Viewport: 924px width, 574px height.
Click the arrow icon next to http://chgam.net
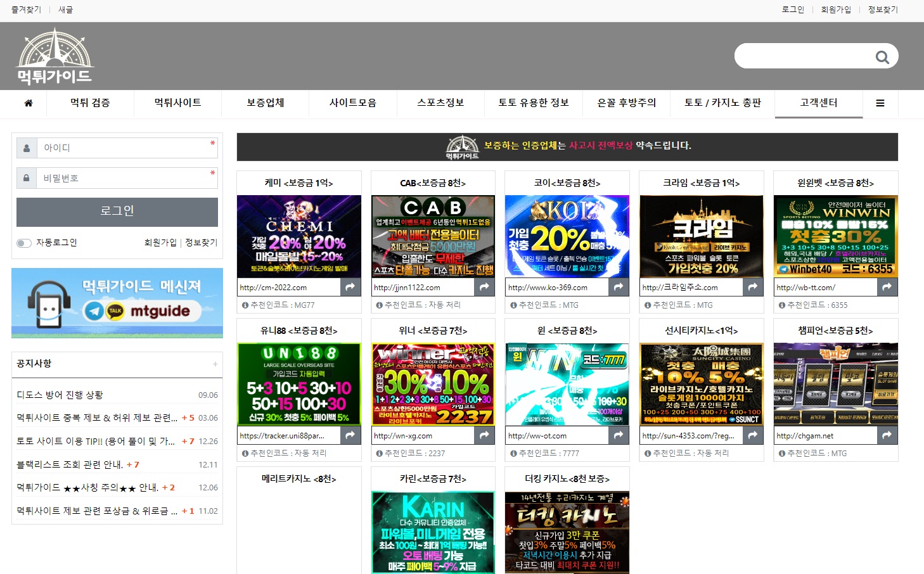[x=887, y=435]
